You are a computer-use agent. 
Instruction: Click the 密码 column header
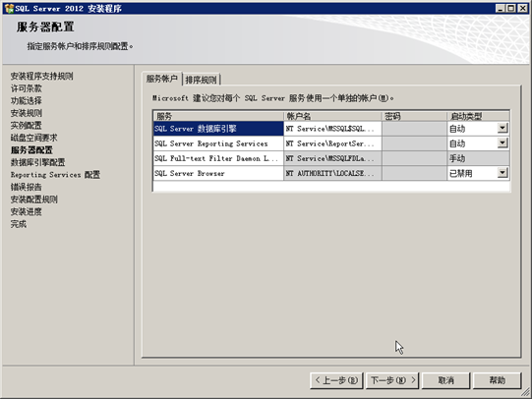tap(414, 116)
